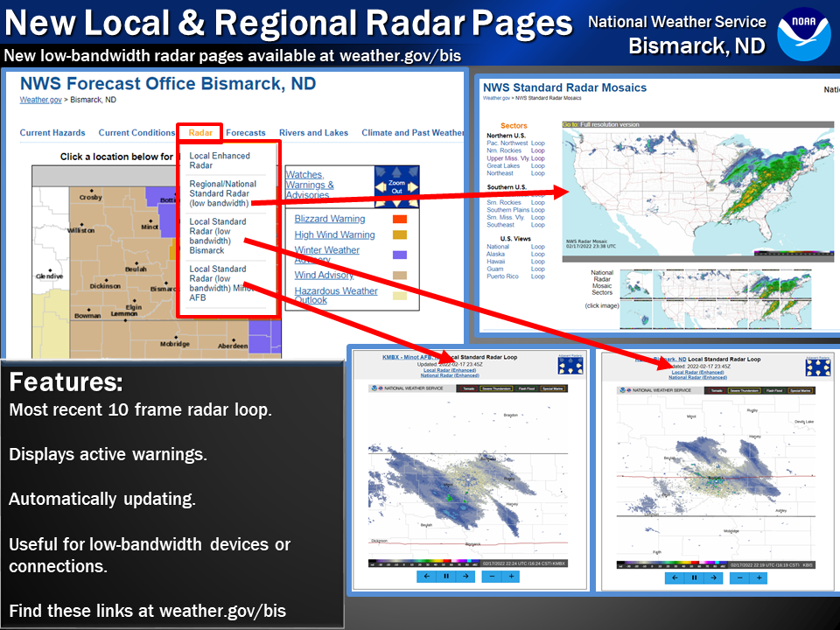Open the Radar dropdown menu tab

(200, 133)
